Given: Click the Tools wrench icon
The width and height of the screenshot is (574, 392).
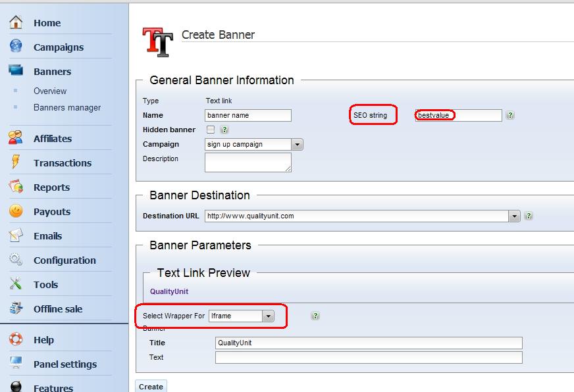Looking at the screenshot, I should point(16,284).
